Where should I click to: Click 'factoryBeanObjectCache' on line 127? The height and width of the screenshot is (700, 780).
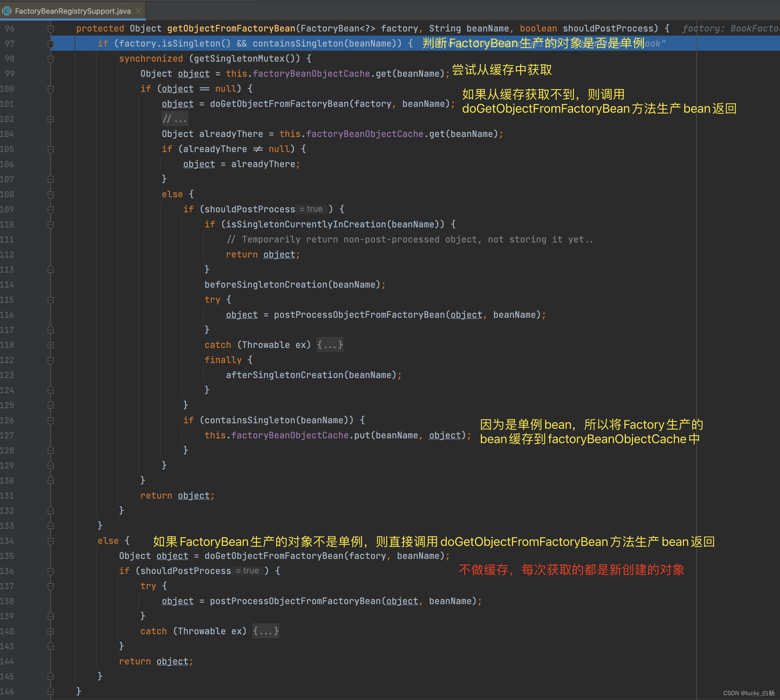tap(290, 435)
